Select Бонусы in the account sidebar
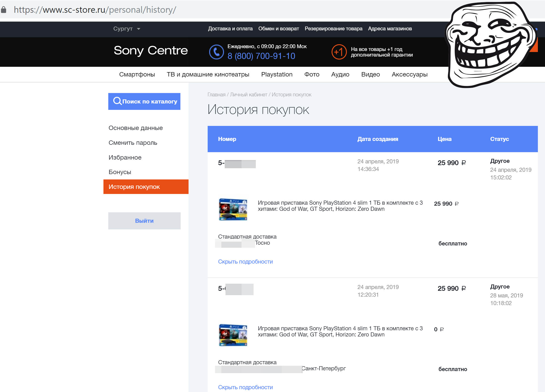545x392 pixels. pos(120,172)
